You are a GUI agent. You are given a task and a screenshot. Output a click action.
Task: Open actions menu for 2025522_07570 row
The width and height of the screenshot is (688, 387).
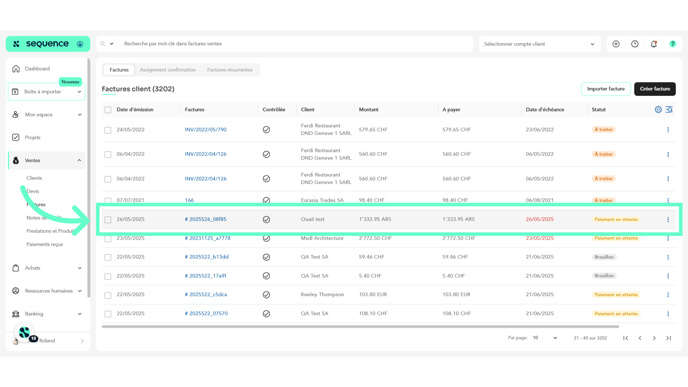click(668, 314)
